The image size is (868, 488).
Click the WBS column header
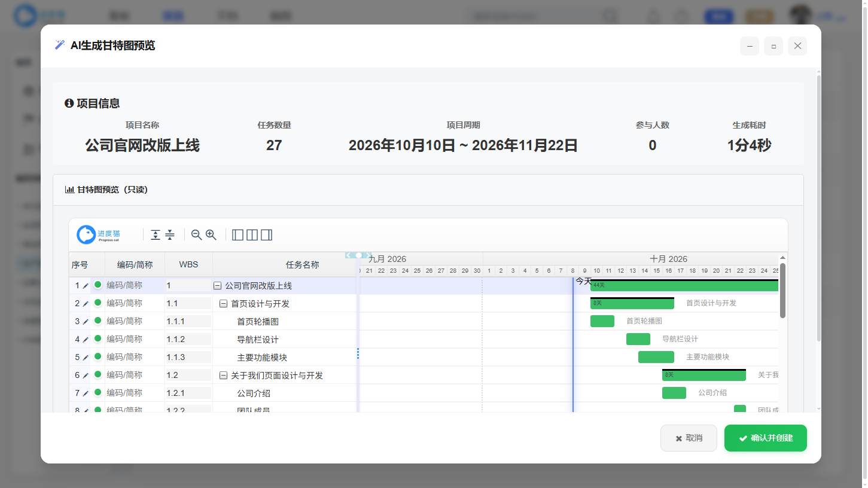point(188,264)
